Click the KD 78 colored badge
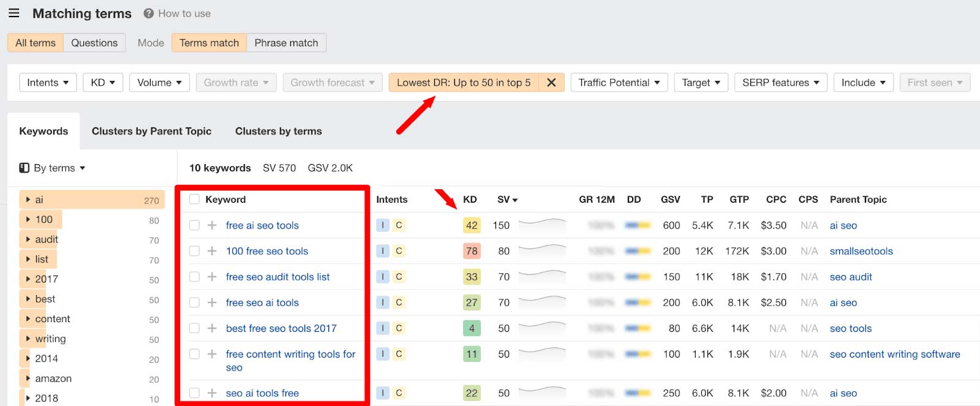Viewport: 980px width, 406px height. point(472,251)
